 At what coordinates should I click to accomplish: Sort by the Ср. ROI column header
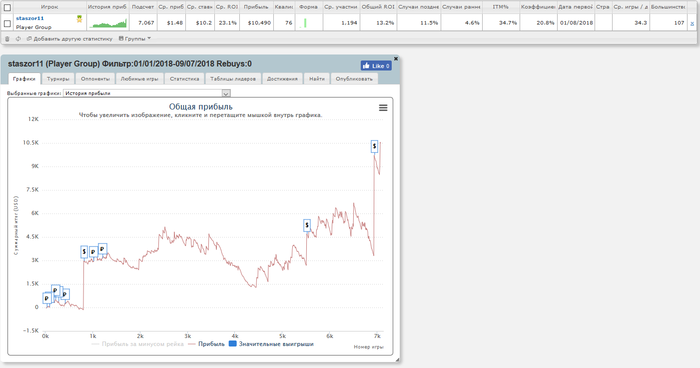[x=226, y=7]
